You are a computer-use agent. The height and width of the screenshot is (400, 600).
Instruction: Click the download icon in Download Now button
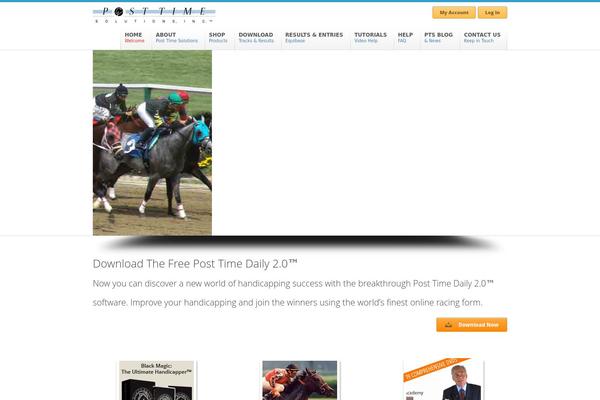tap(448, 325)
